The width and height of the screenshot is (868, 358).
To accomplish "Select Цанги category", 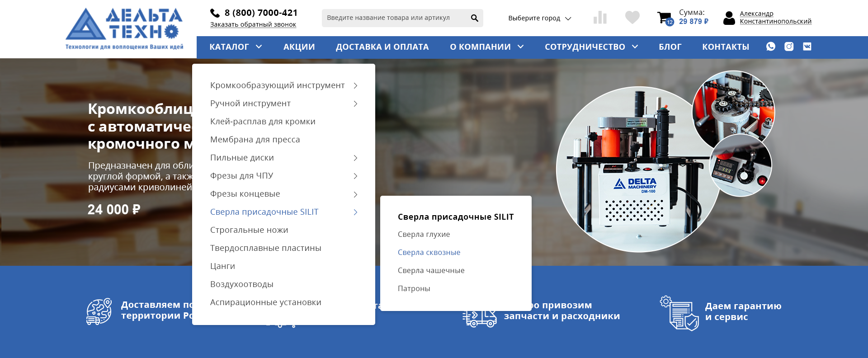I will point(222,266).
